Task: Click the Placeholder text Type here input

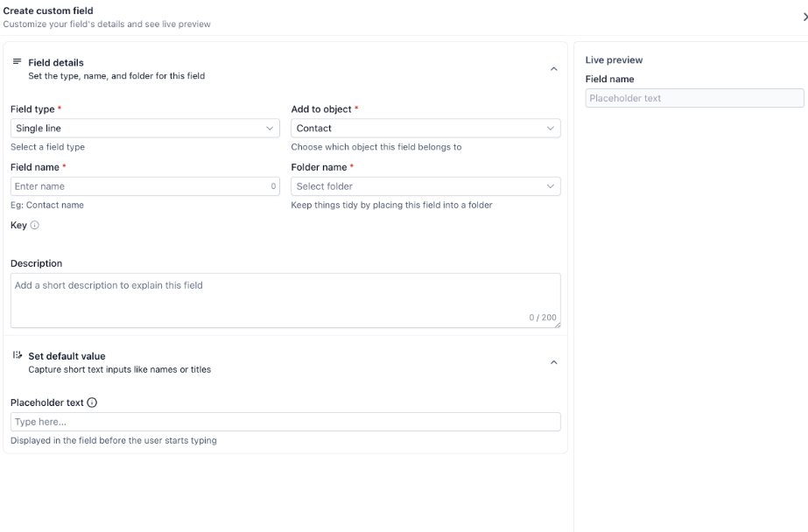Action: (x=285, y=422)
